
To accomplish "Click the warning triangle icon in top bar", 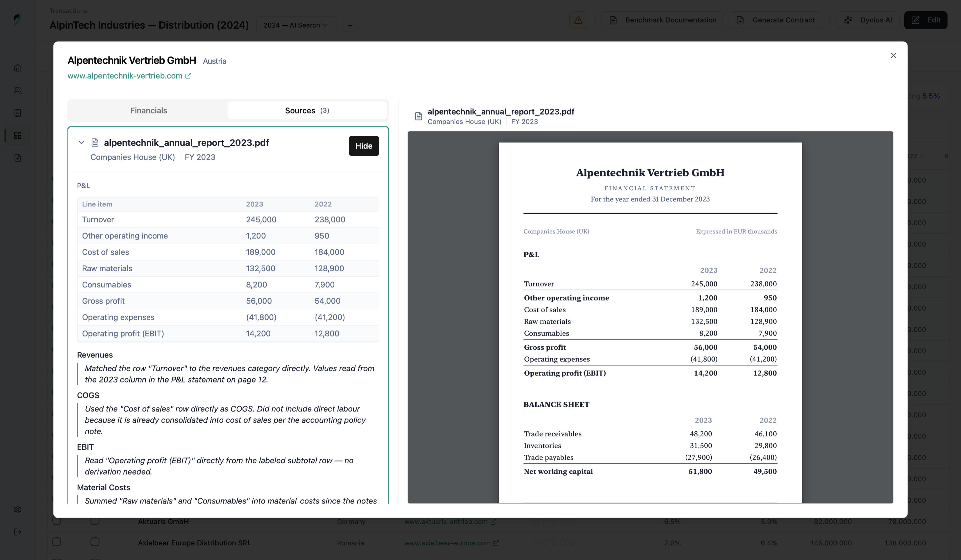I will [x=578, y=20].
